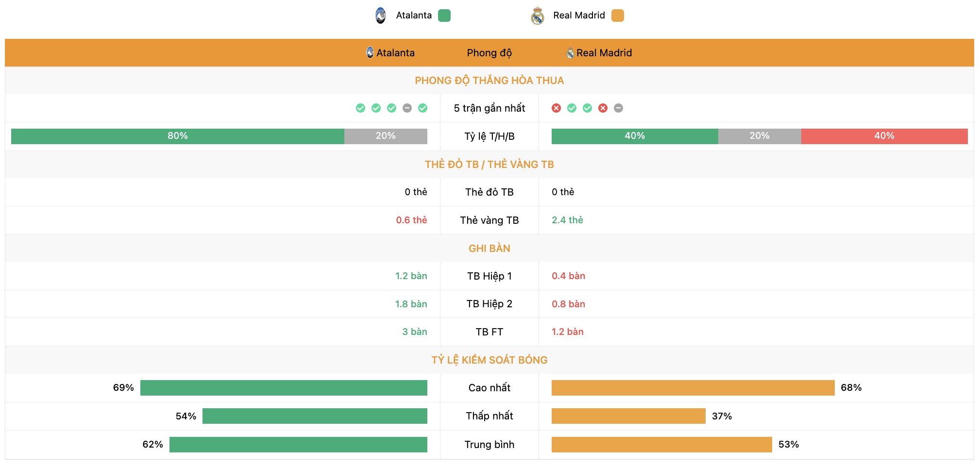Click Atalanta's 62% average possession bar
The image size is (980, 466).
[x=298, y=445]
